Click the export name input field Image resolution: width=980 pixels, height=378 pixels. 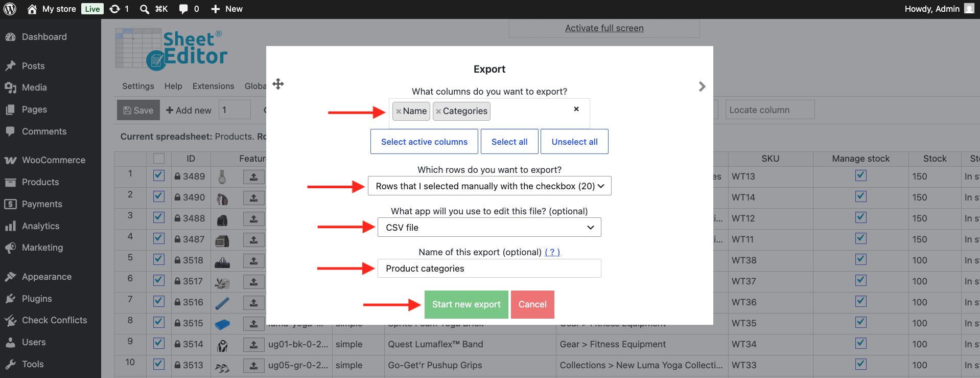(x=489, y=269)
